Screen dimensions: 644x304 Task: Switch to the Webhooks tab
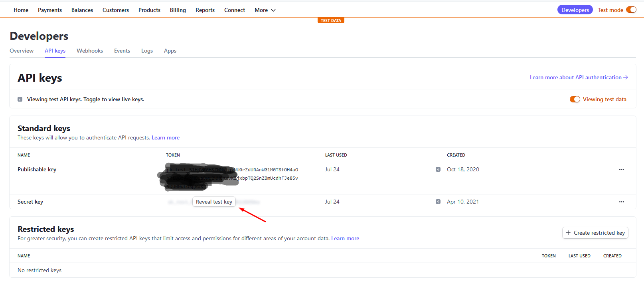(x=90, y=51)
